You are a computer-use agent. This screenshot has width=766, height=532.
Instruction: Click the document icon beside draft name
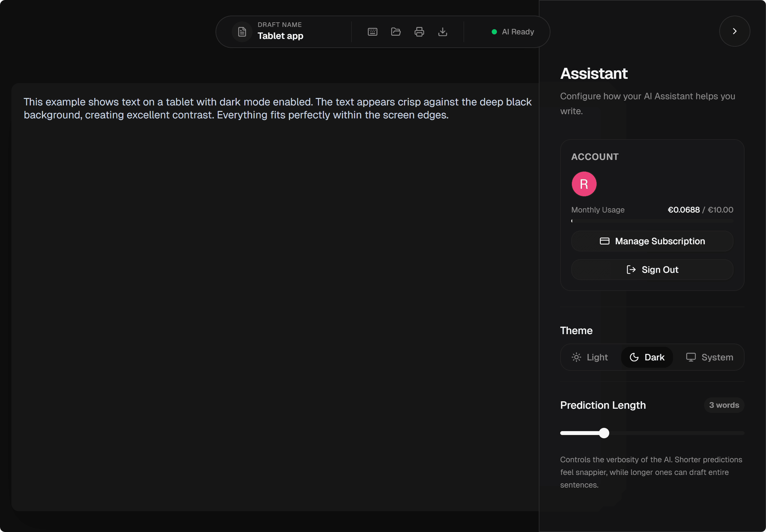click(242, 32)
